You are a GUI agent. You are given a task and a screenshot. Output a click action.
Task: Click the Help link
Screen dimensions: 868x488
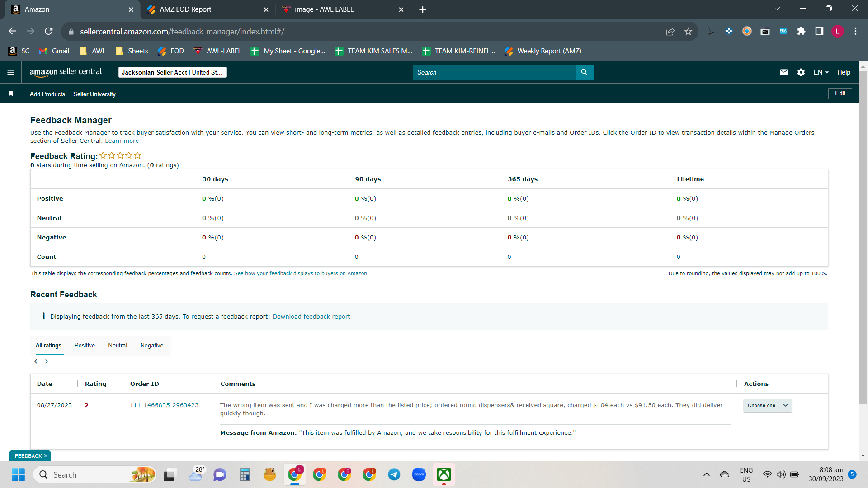[x=844, y=72]
